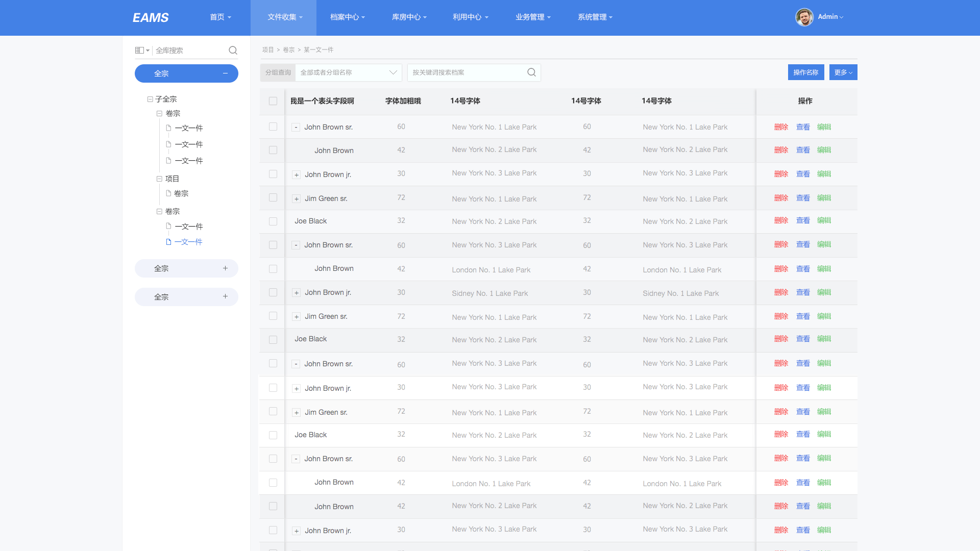Expand the first John Brown jr. row
Image resolution: width=980 pixels, height=551 pixels.
click(x=296, y=175)
